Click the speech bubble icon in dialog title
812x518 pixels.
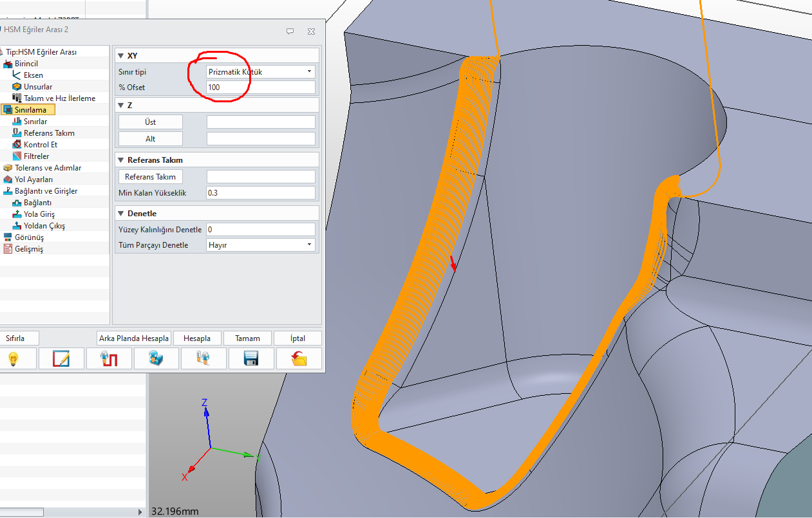click(x=290, y=30)
